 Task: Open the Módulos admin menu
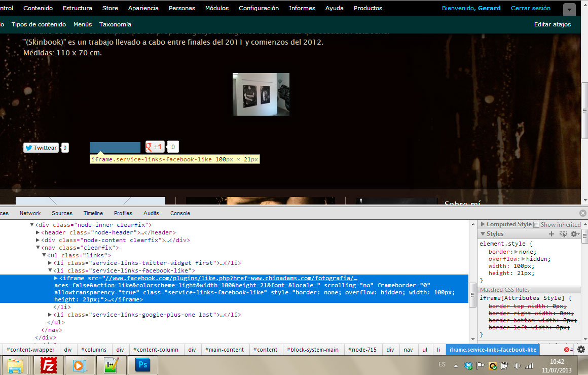(216, 8)
